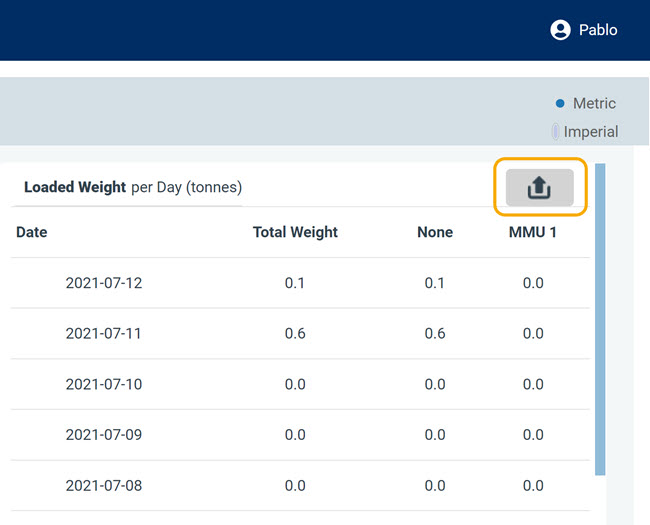The height and width of the screenshot is (525, 650).
Task: Click None value in 2021-07-09 row
Action: coord(435,435)
